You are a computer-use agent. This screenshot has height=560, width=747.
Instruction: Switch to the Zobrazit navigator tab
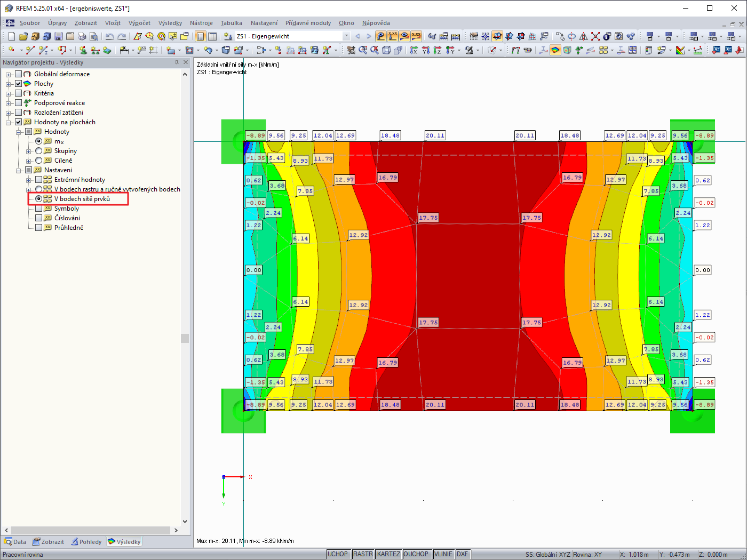[48, 542]
